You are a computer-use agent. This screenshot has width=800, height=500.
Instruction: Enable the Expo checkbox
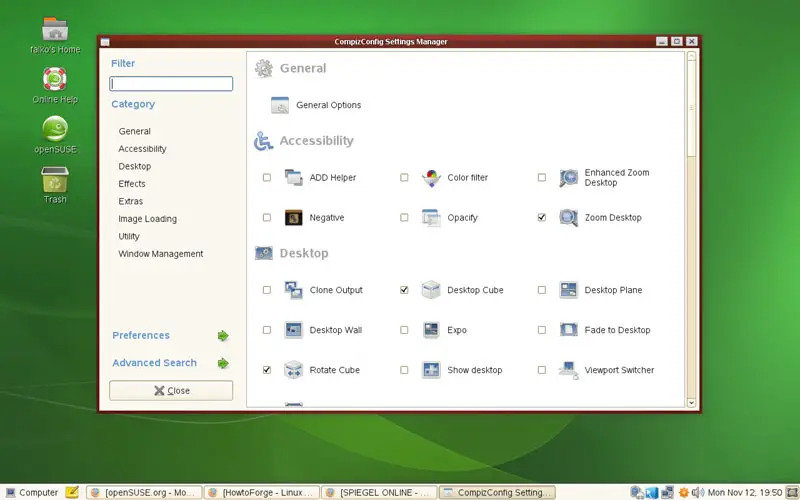[404, 330]
